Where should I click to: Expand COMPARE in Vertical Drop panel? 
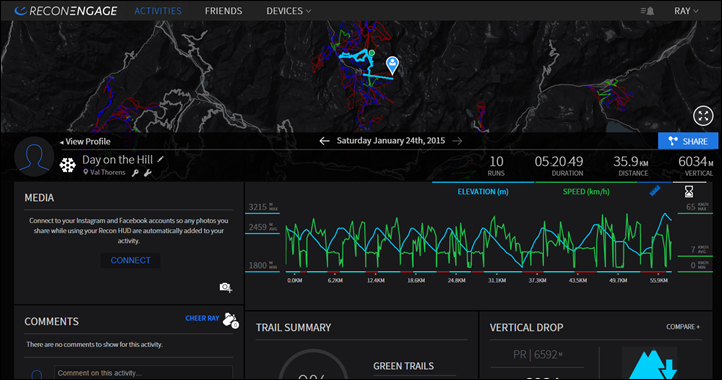[x=683, y=327]
